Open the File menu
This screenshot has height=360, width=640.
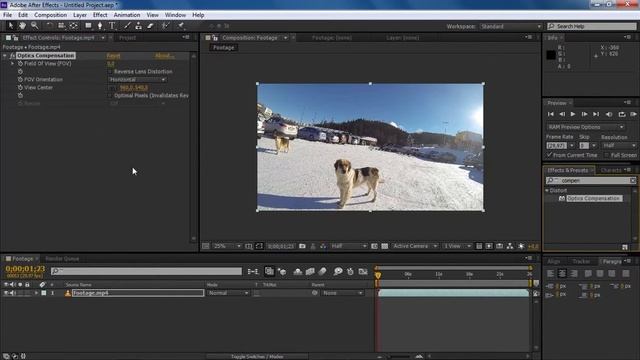tap(7, 15)
